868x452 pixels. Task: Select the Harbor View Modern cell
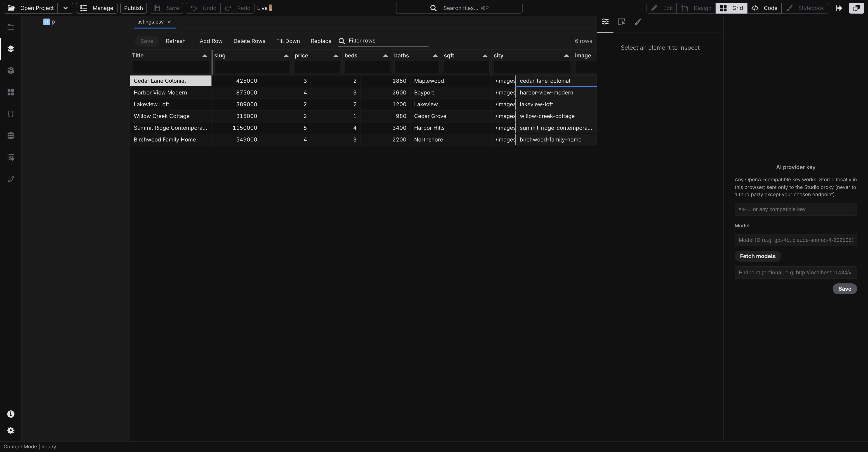[171, 93]
